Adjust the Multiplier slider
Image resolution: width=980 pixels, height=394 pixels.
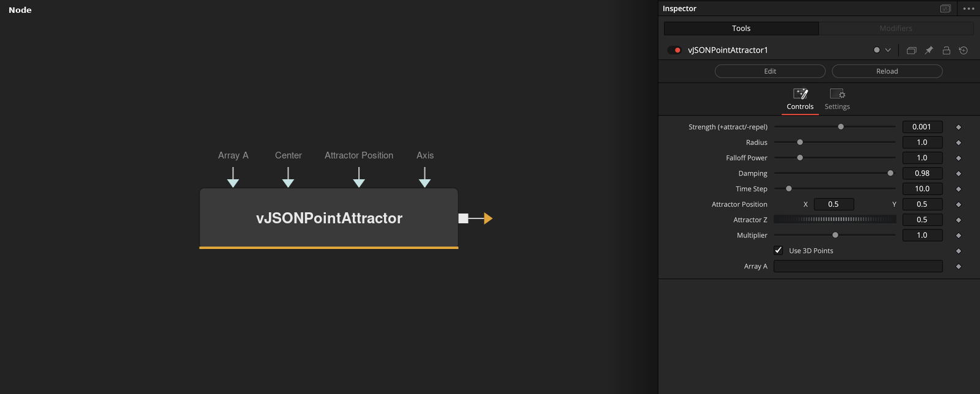coord(835,235)
